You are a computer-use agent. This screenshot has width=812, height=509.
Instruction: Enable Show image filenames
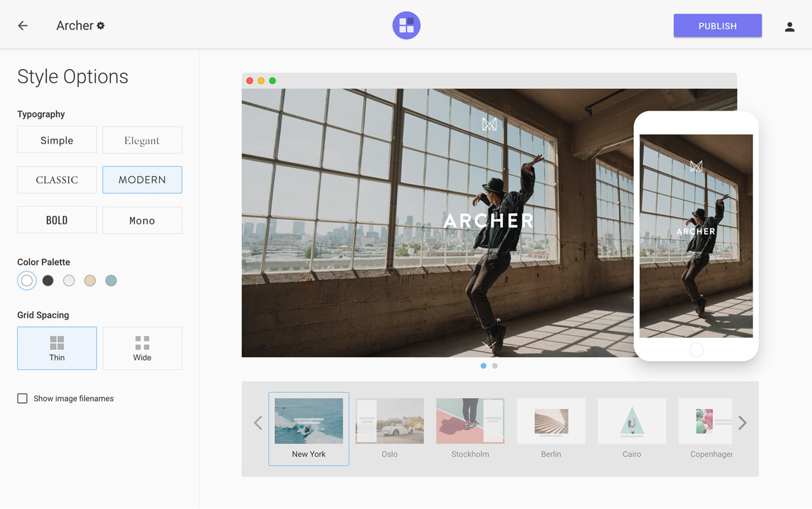coord(23,398)
